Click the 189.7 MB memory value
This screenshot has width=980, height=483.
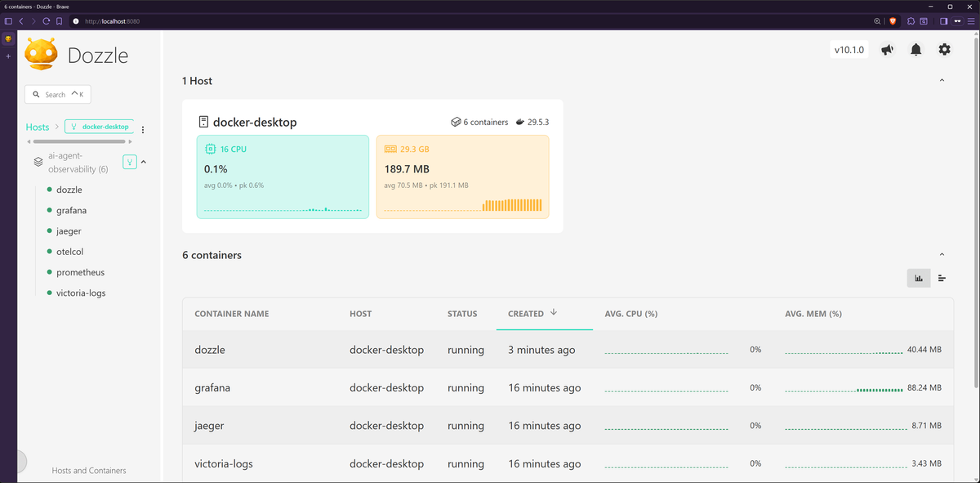click(x=407, y=169)
